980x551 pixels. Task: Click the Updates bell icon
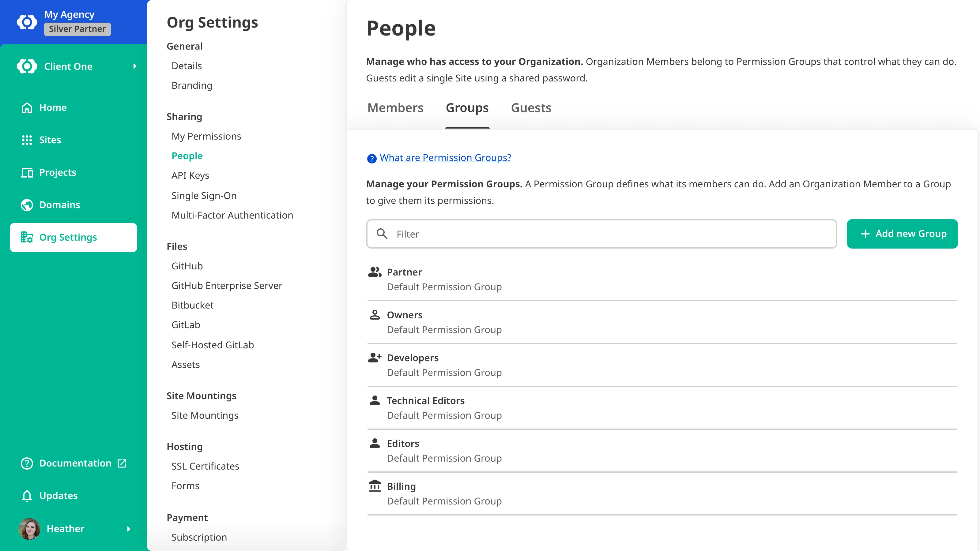pos(27,496)
